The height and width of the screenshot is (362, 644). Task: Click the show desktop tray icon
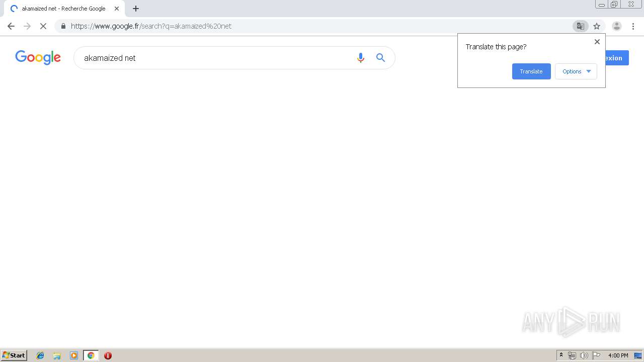638,355
